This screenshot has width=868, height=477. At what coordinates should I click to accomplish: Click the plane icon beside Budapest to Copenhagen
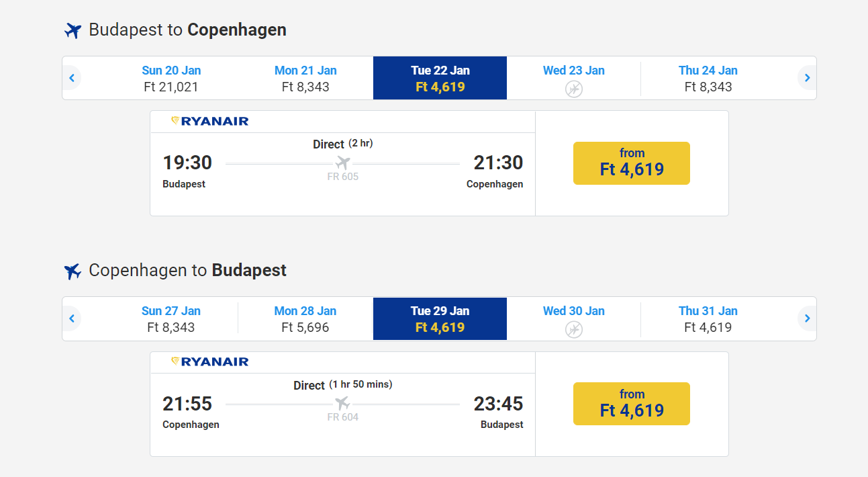click(x=73, y=30)
